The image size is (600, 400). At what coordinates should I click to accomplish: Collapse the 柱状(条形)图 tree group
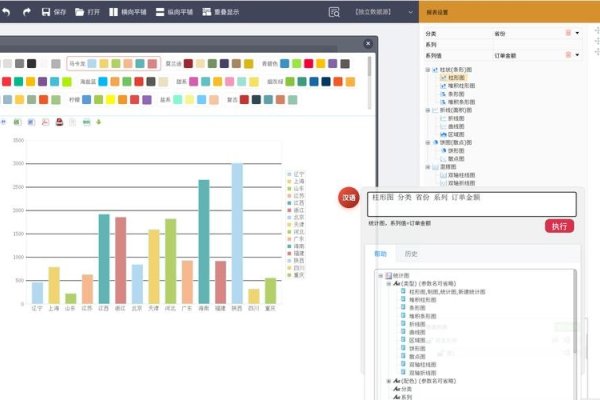tap(428, 70)
